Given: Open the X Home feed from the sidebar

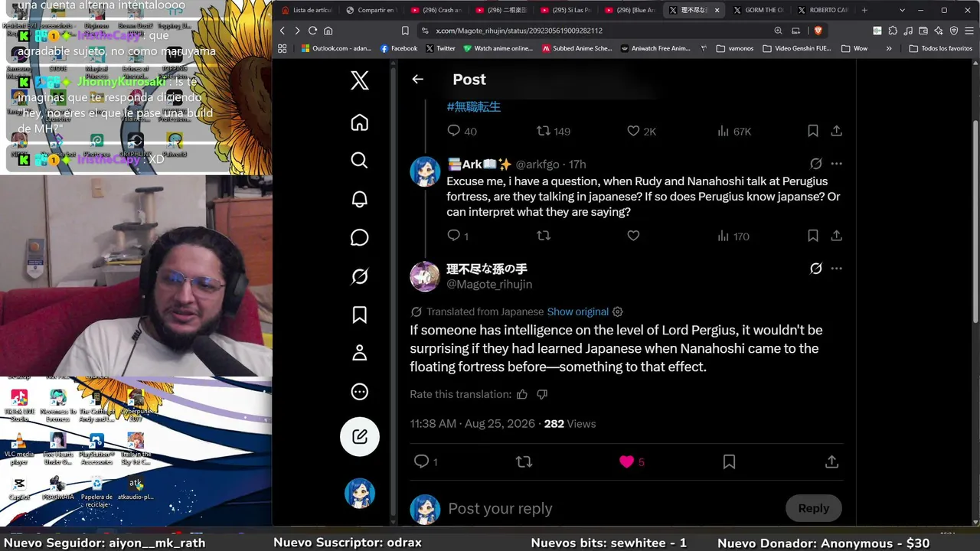Looking at the screenshot, I should click(359, 122).
